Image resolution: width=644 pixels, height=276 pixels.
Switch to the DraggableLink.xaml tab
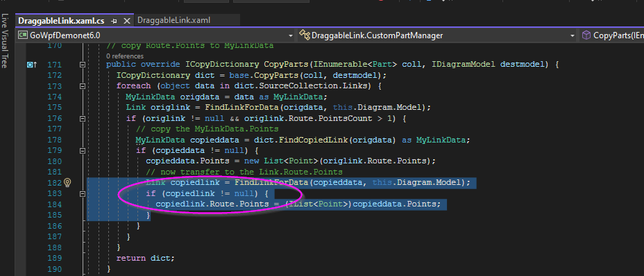(x=173, y=20)
